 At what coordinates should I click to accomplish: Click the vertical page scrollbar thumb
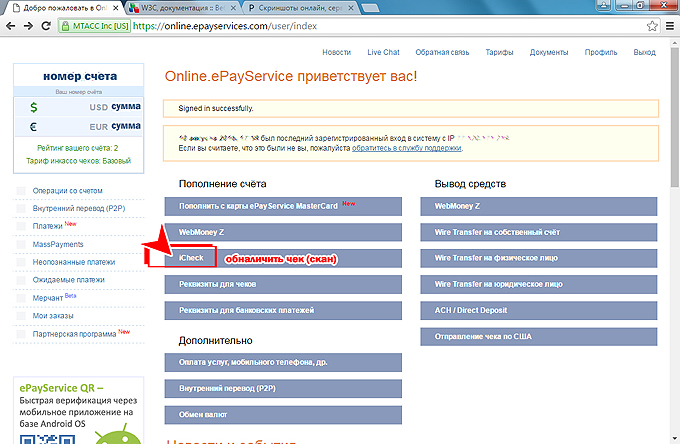[674, 118]
